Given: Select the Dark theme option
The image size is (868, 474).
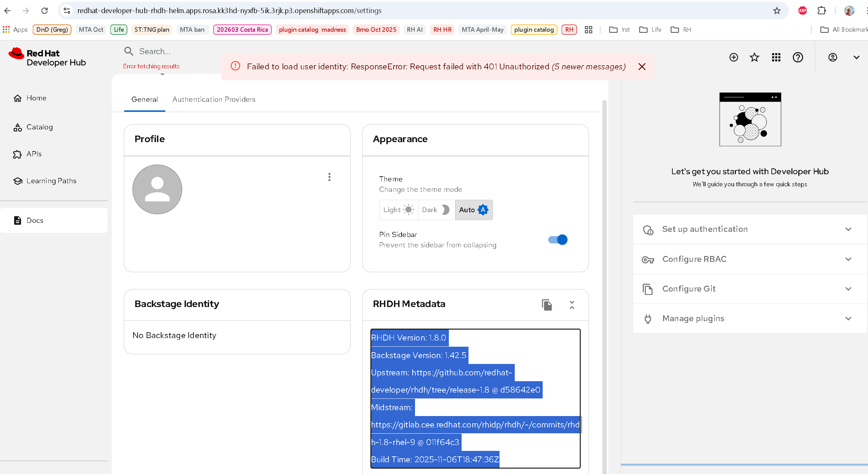Looking at the screenshot, I should (x=436, y=210).
